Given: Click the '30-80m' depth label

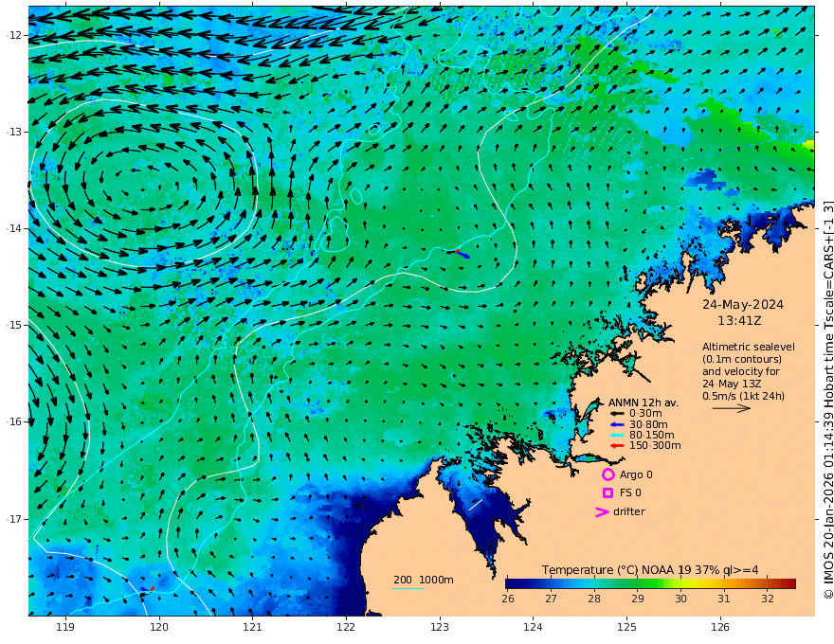Looking at the screenshot, I should [648, 424].
